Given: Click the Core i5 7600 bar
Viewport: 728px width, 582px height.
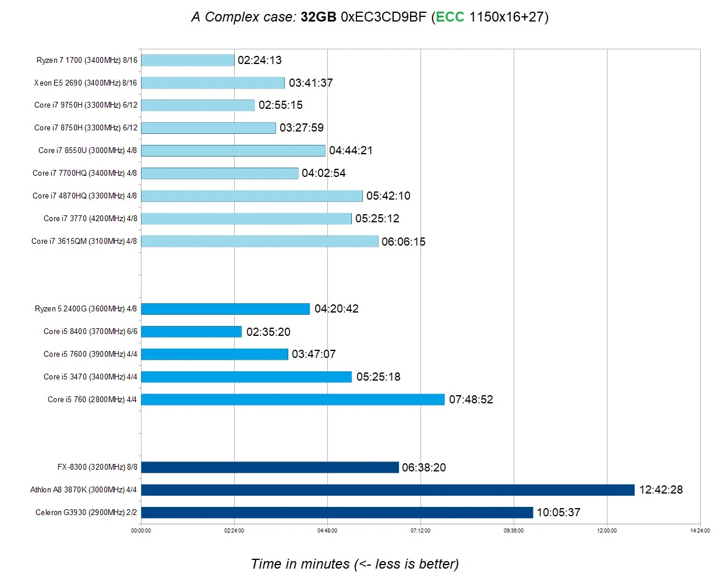Looking at the screenshot, I should point(215,354).
